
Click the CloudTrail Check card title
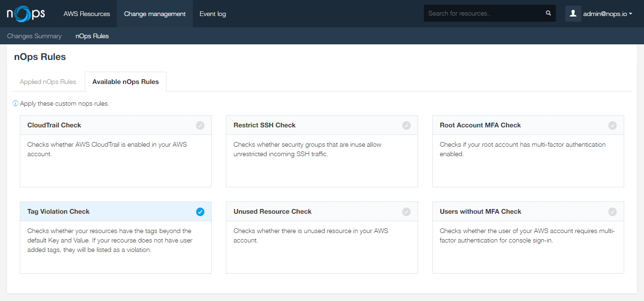pyautogui.click(x=54, y=125)
